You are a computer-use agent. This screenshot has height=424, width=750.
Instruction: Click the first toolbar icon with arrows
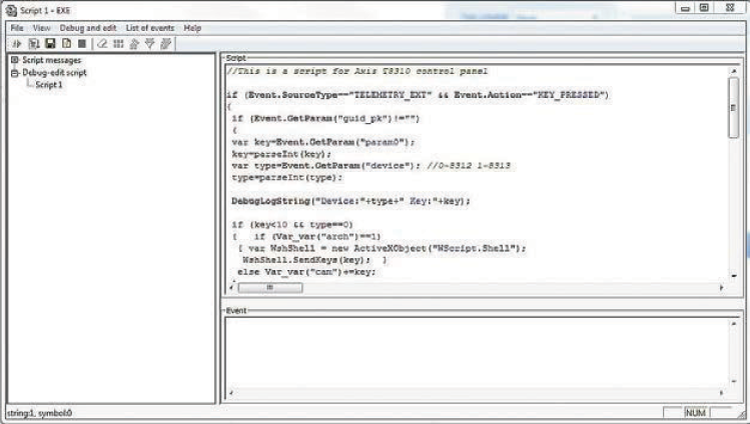click(x=17, y=44)
